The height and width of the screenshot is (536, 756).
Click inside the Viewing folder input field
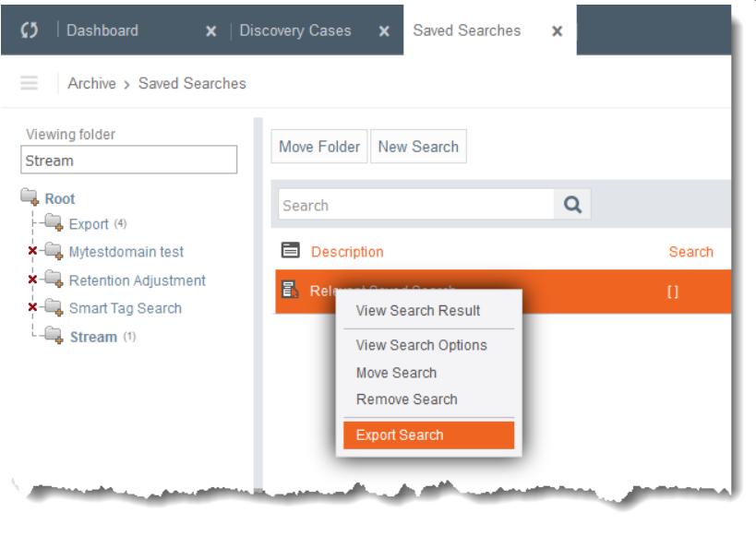coord(128,159)
